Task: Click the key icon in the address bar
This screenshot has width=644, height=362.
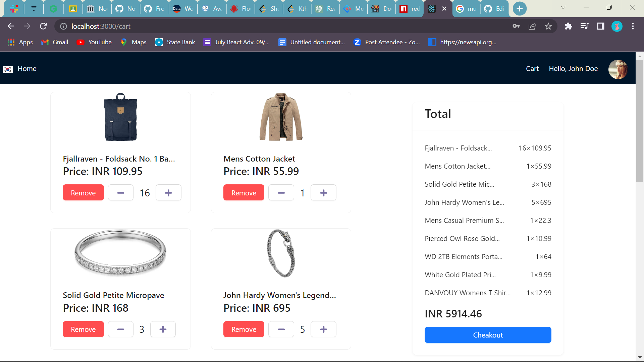Action: point(517,26)
